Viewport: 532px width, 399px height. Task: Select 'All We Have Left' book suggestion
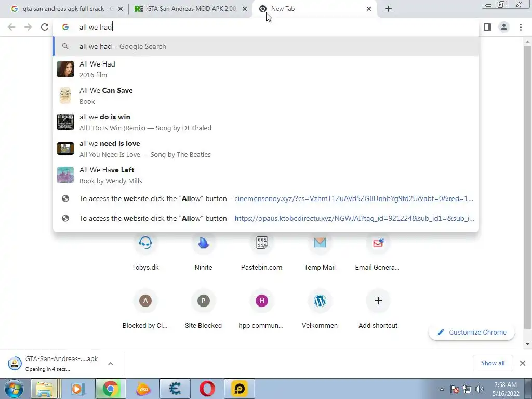point(266,175)
